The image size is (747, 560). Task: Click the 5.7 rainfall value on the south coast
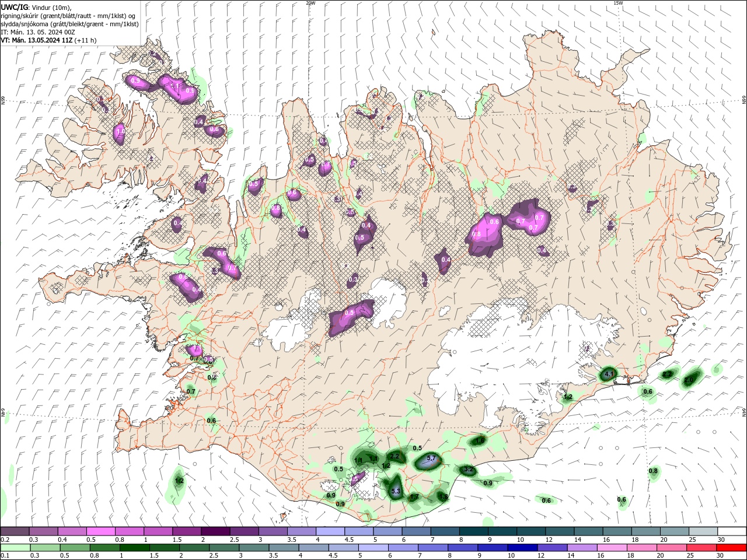tap(432, 459)
